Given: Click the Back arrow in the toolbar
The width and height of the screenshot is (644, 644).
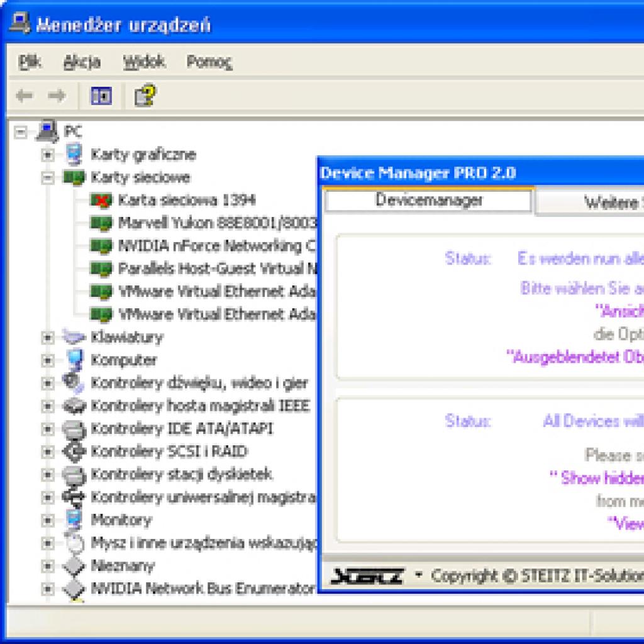Looking at the screenshot, I should 25,96.
